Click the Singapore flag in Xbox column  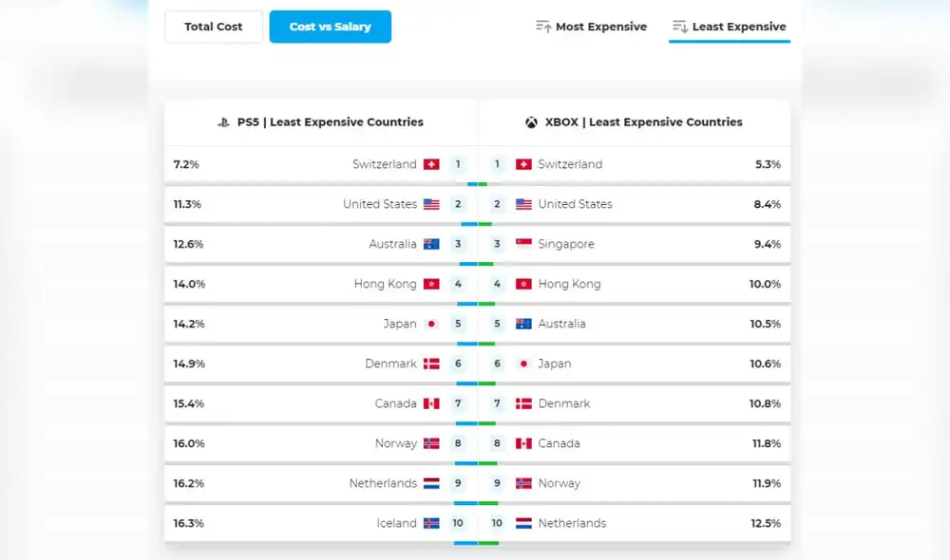pos(523,244)
